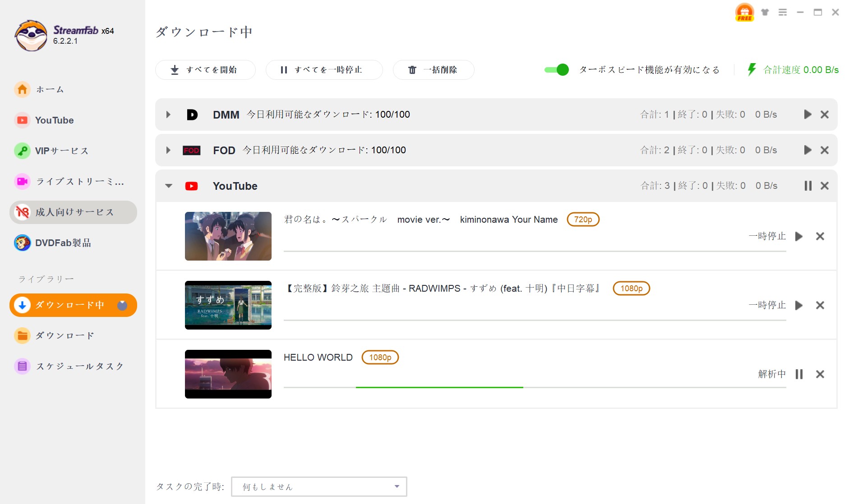Collapse the YouTube download group
The width and height of the screenshot is (849, 504).
[x=169, y=186]
